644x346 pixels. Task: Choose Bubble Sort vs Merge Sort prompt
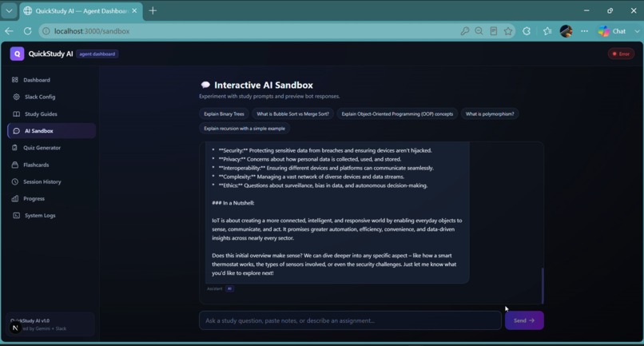(x=293, y=113)
